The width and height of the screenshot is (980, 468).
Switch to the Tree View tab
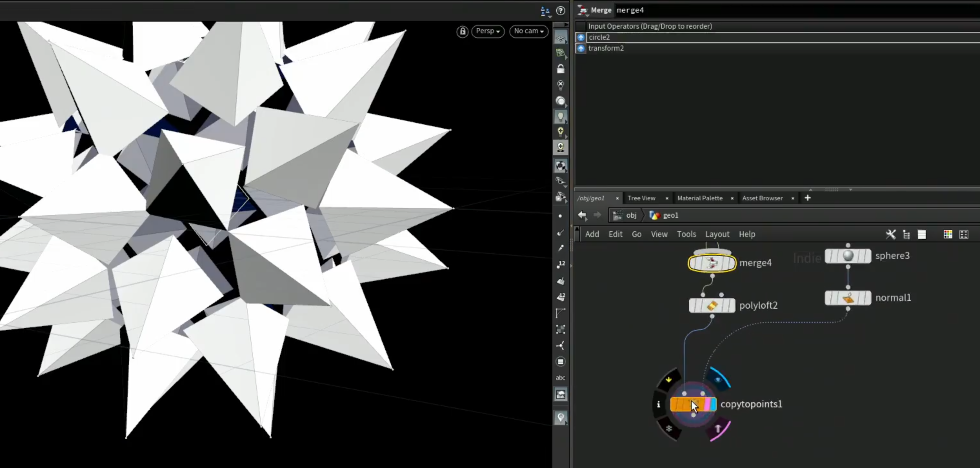pyautogui.click(x=641, y=198)
